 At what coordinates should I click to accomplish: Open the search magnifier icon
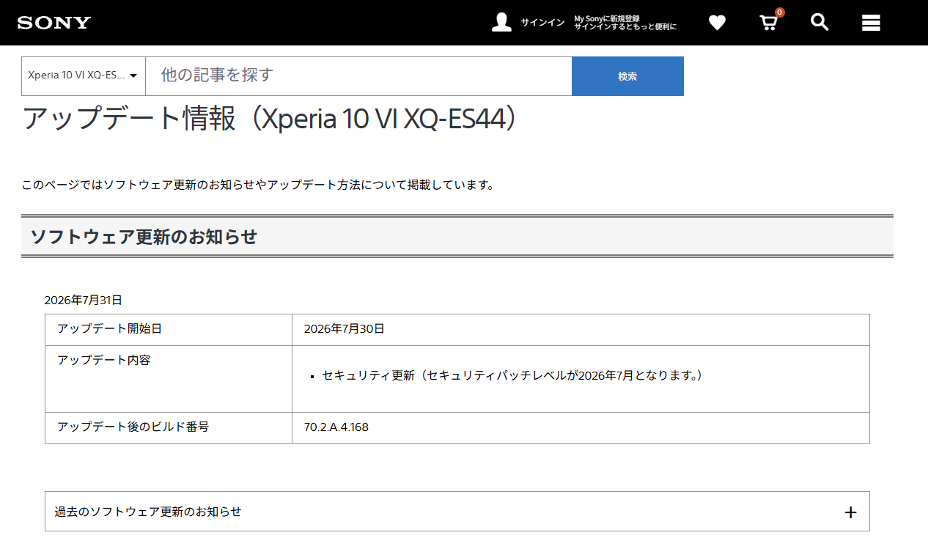tap(820, 22)
